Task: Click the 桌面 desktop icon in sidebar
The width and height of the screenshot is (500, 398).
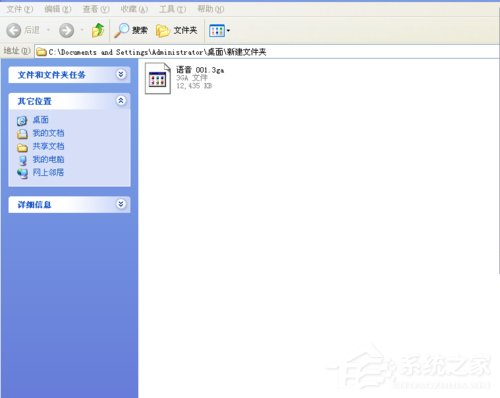Action: coord(22,120)
